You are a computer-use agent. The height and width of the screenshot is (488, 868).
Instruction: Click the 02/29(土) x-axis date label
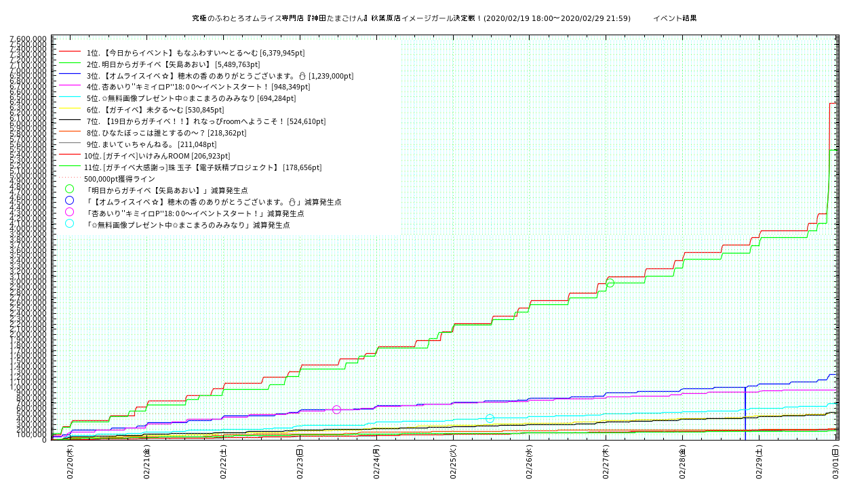coord(759,461)
